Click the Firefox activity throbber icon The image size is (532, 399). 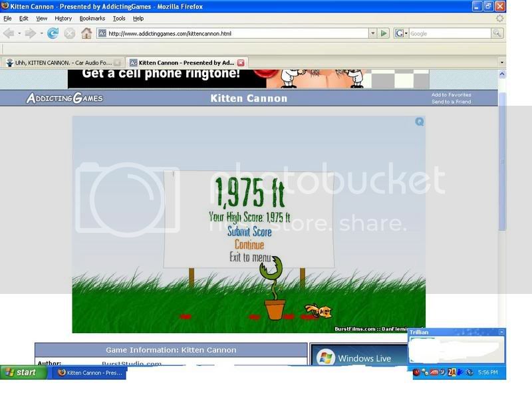(x=500, y=19)
